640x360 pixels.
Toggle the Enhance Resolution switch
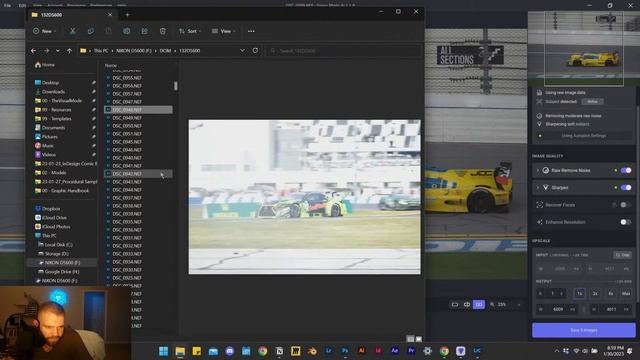[x=626, y=222]
